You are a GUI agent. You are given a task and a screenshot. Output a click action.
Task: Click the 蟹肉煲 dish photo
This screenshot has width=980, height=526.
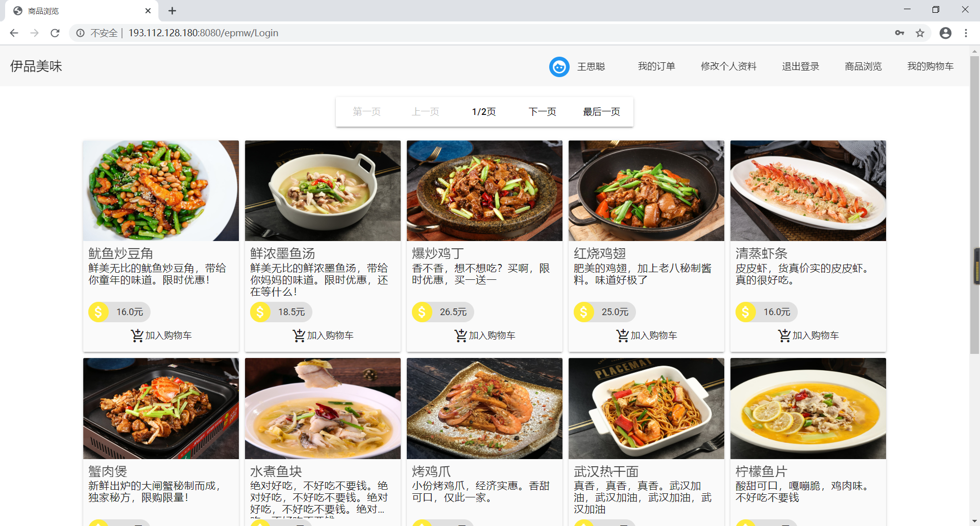(161, 409)
